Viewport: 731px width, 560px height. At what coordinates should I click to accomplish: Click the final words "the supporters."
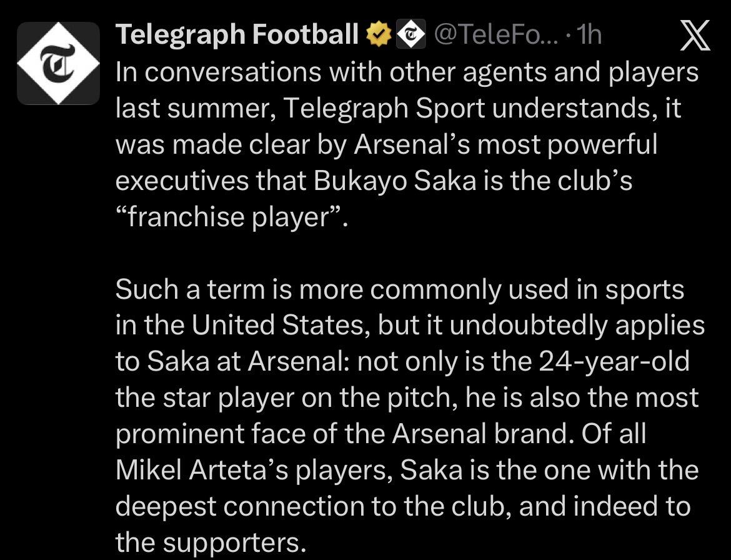tap(211, 542)
